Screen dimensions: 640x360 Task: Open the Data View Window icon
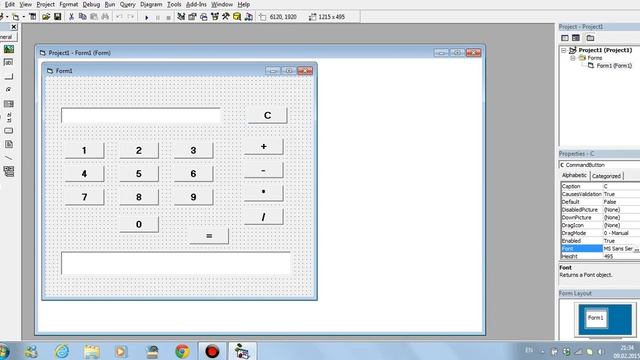click(237, 17)
